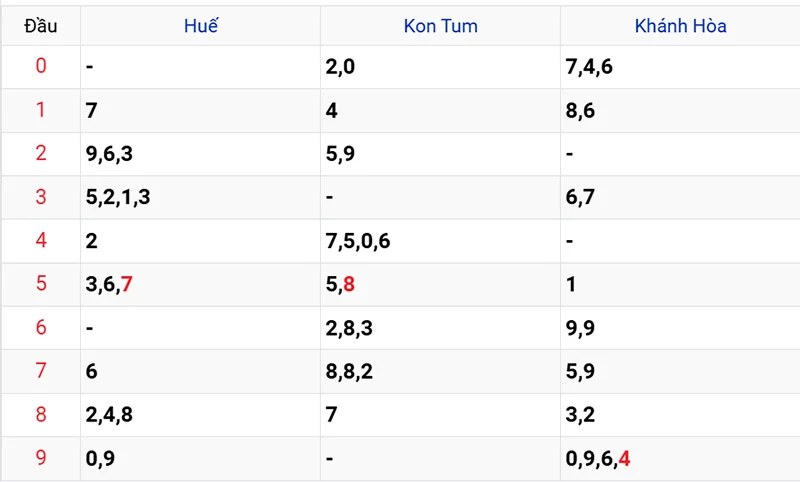800x482 pixels.
Task: Click the red 9 in Đầu column
Action: (x=41, y=459)
